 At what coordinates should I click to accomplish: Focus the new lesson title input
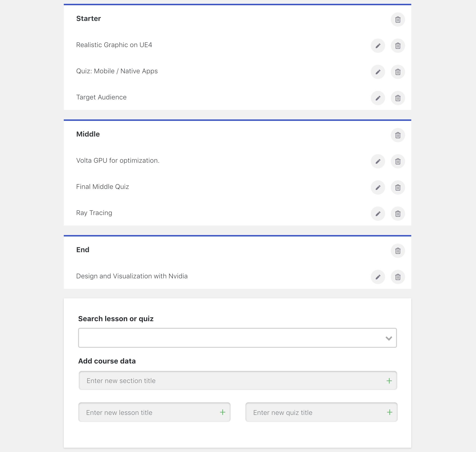click(149, 413)
